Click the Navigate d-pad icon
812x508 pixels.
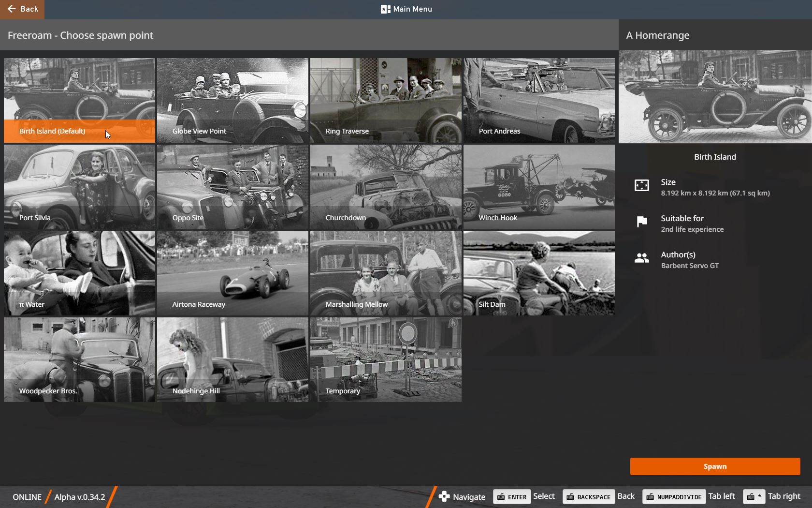click(444, 496)
